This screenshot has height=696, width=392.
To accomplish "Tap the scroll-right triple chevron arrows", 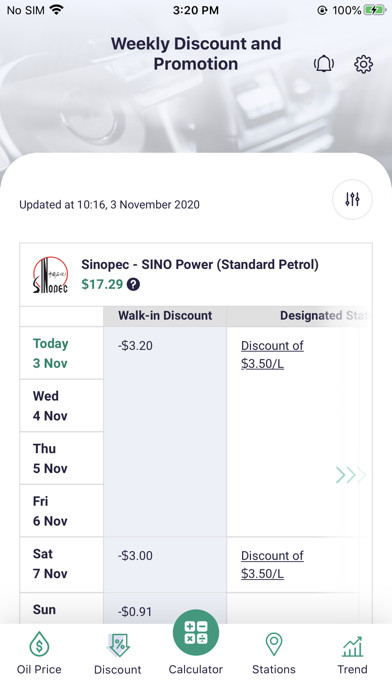I will coord(351,475).
